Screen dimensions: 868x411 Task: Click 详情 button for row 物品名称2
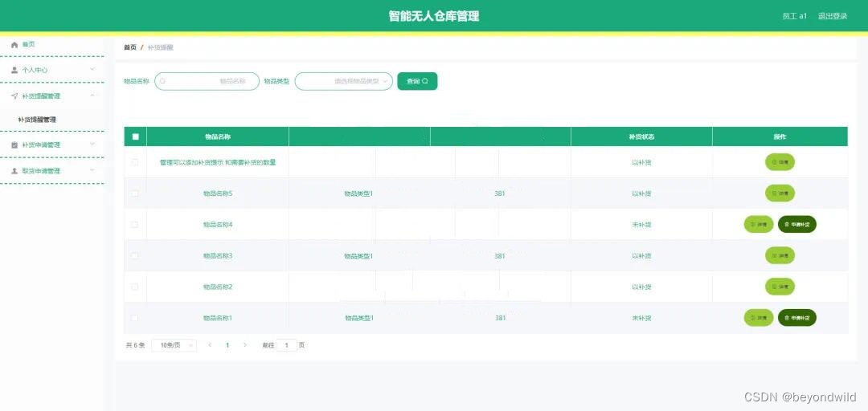tap(780, 287)
